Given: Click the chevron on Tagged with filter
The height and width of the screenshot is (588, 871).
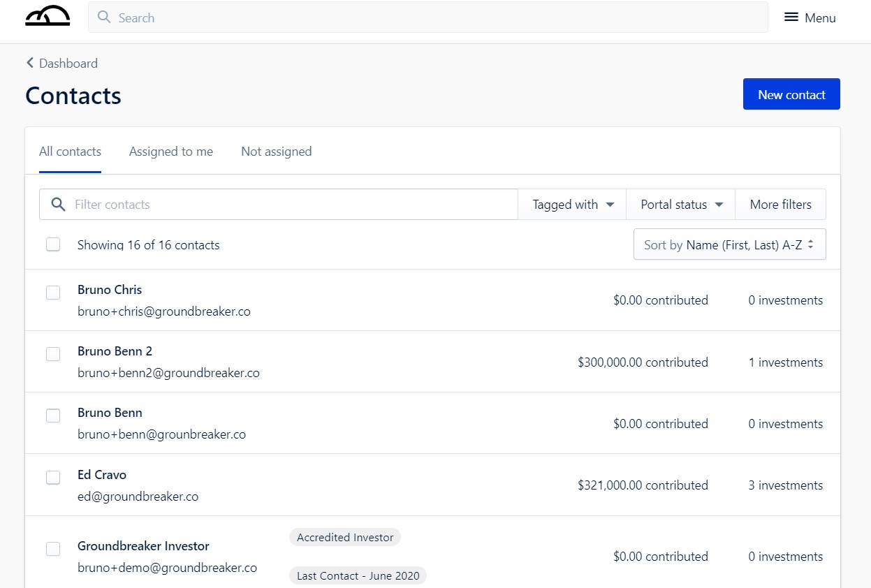Looking at the screenshot, I should [610, 204].
